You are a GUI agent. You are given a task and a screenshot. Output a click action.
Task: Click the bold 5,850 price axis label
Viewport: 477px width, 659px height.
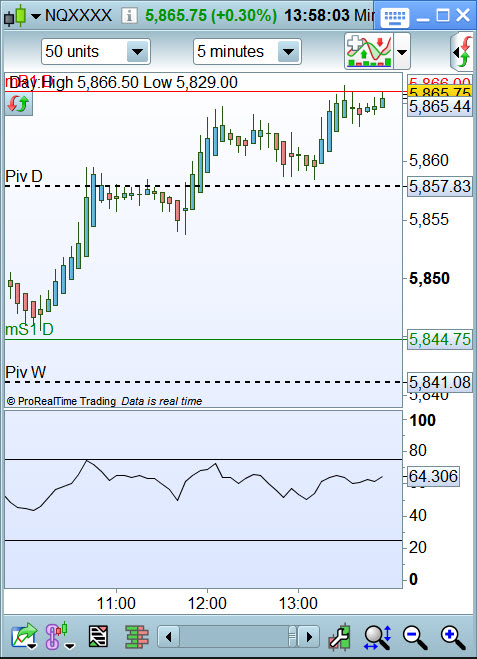429,278
